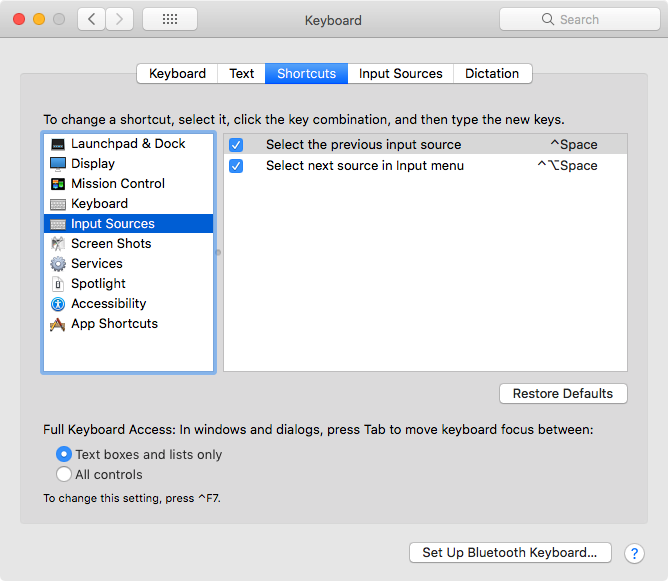Open App Shortcuts category icon
Screen dimensions: 668x581
pyautogui.click(x=58, y=324)
